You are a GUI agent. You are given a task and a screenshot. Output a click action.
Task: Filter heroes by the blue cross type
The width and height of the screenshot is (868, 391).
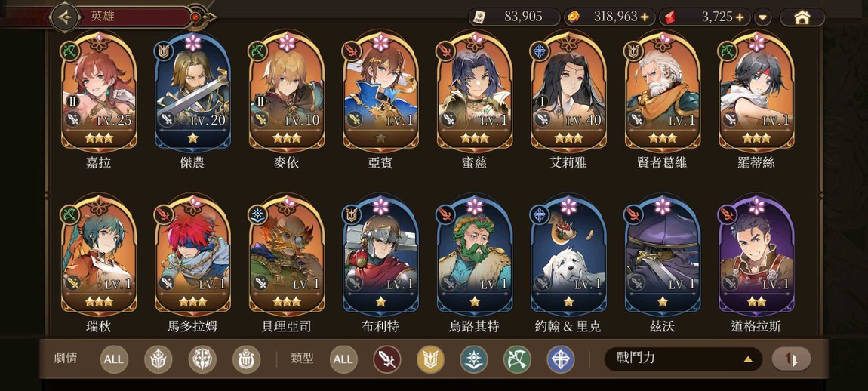click(x=561, y=359)
